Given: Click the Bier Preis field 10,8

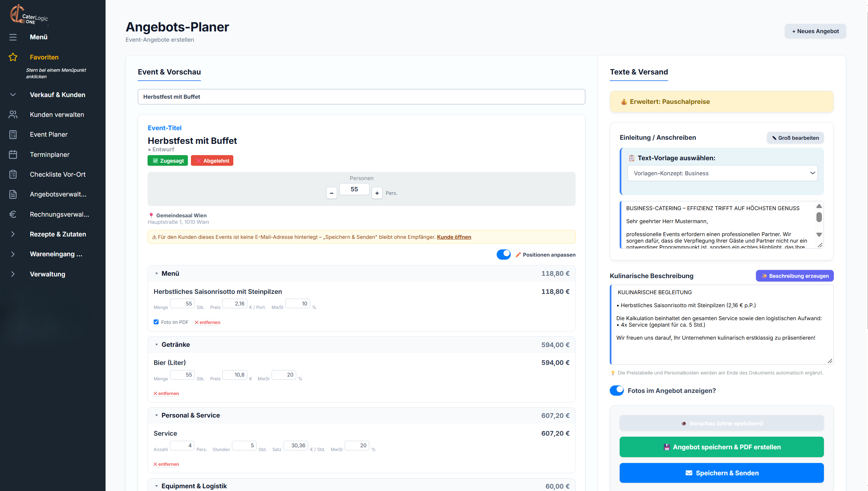Looking at the screenshot, I should 235,374.
